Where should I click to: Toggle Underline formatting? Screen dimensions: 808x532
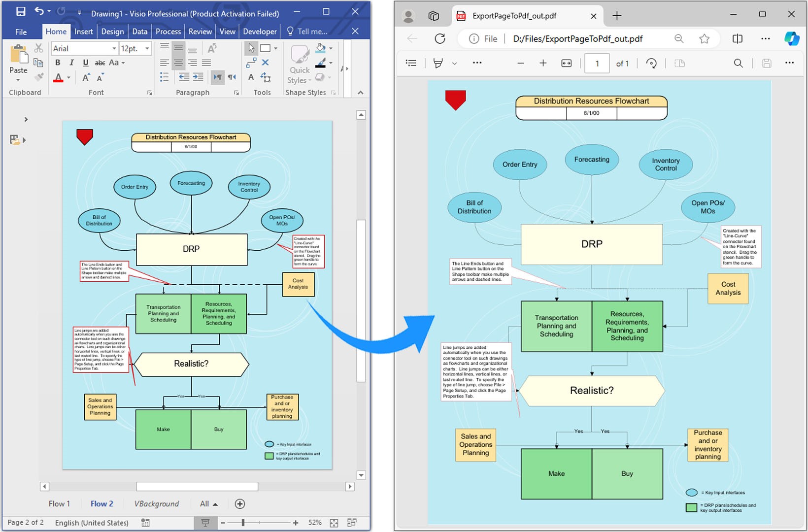pyautogui.click(x=85, y=63)
